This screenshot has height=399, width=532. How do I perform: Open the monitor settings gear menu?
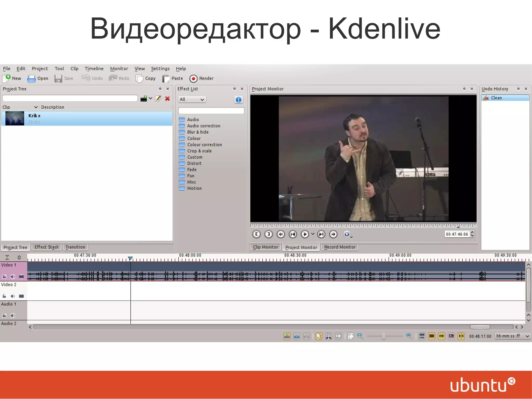347,234
